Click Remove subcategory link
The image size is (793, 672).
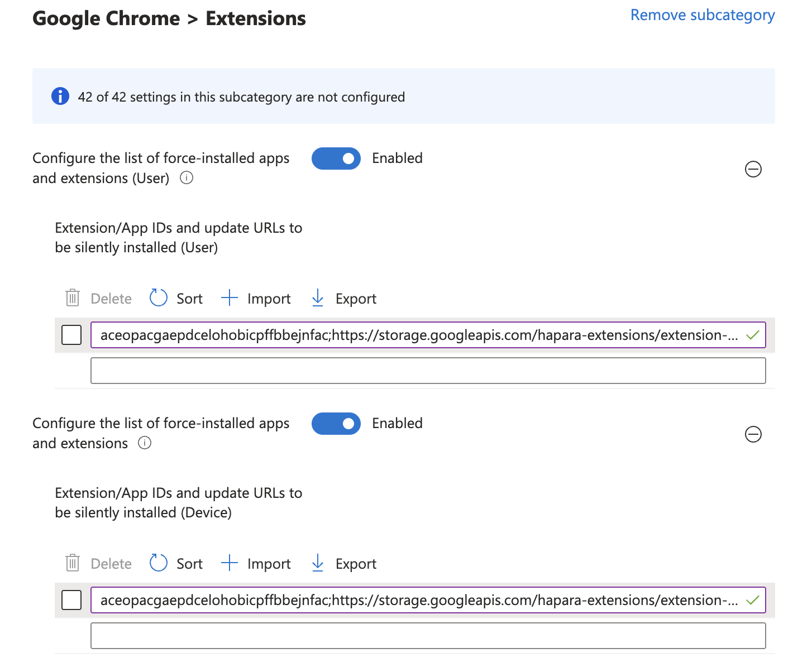click(x=703, y=16)
